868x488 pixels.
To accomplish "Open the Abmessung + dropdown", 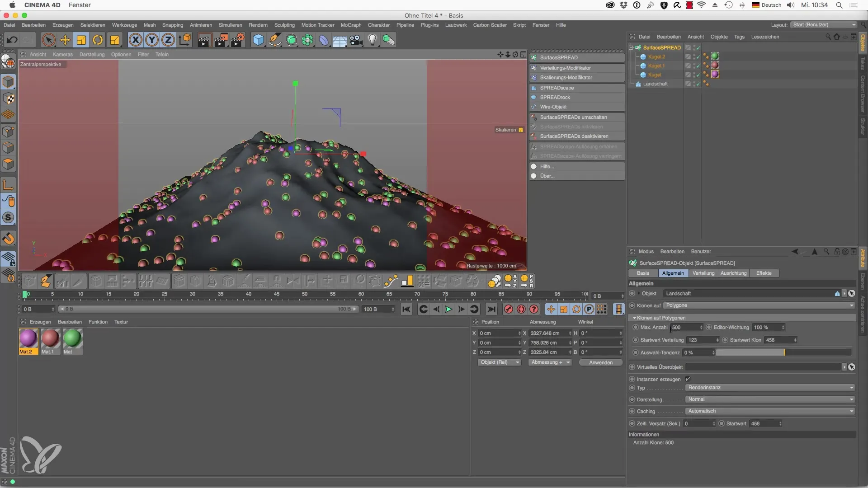I will pyautogui.click(x=550, y=362).
